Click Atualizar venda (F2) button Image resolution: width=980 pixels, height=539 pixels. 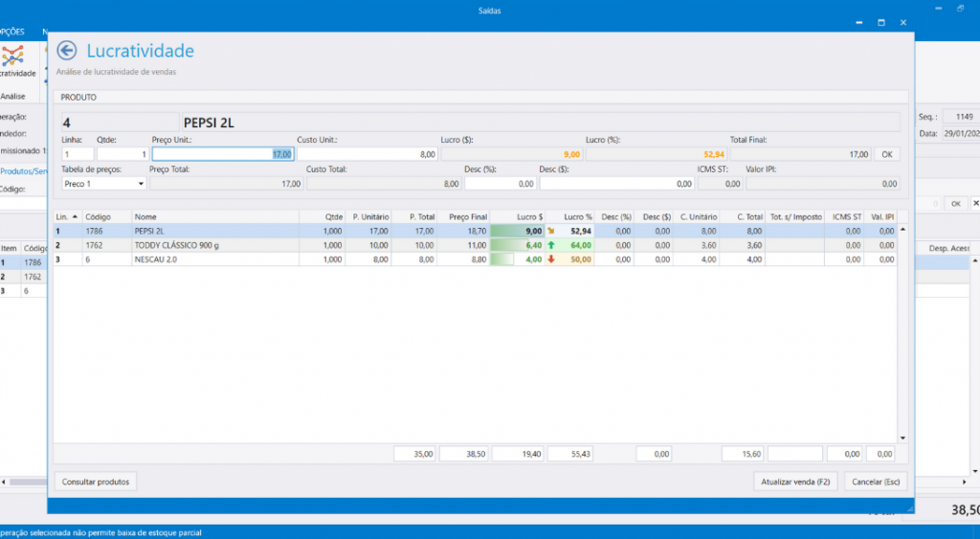(795, 482)
